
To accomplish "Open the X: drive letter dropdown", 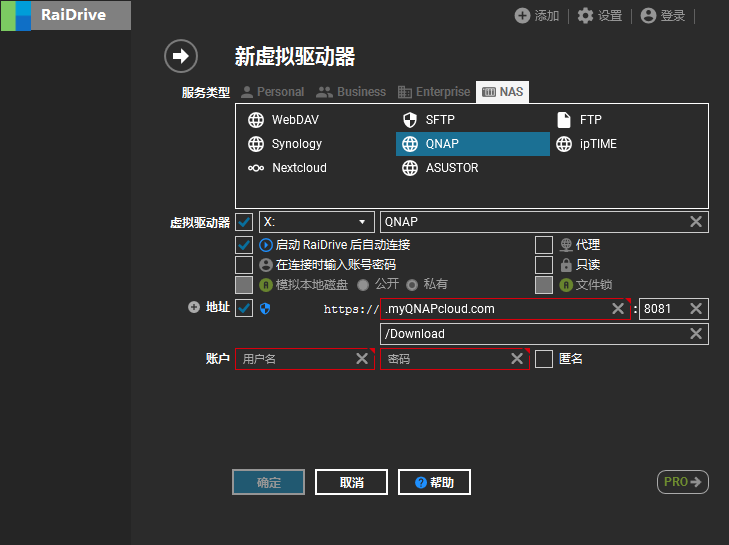I will point(317,222).
